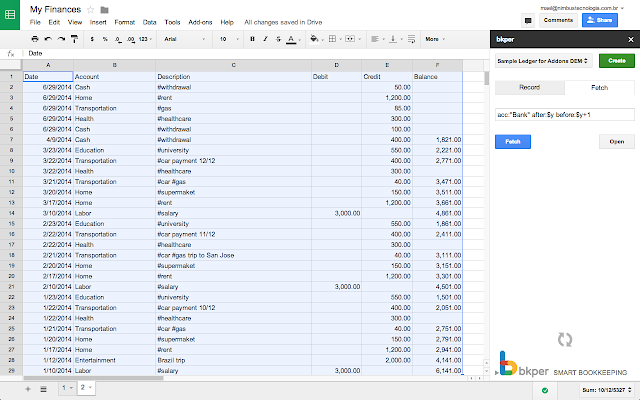Image resolution: width=640 pixels, height=400 pixels.
Task: Select column C header
Action: [233, 65]
